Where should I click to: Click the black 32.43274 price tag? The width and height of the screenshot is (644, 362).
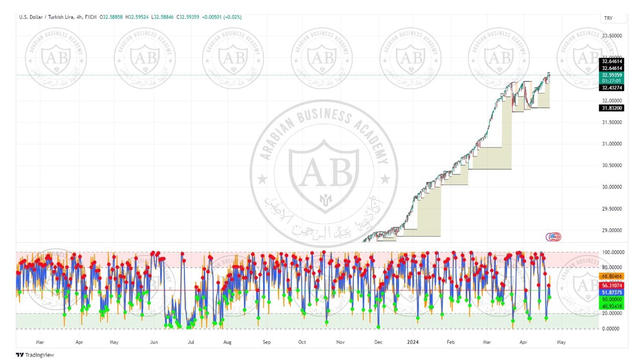pos(612,87)
